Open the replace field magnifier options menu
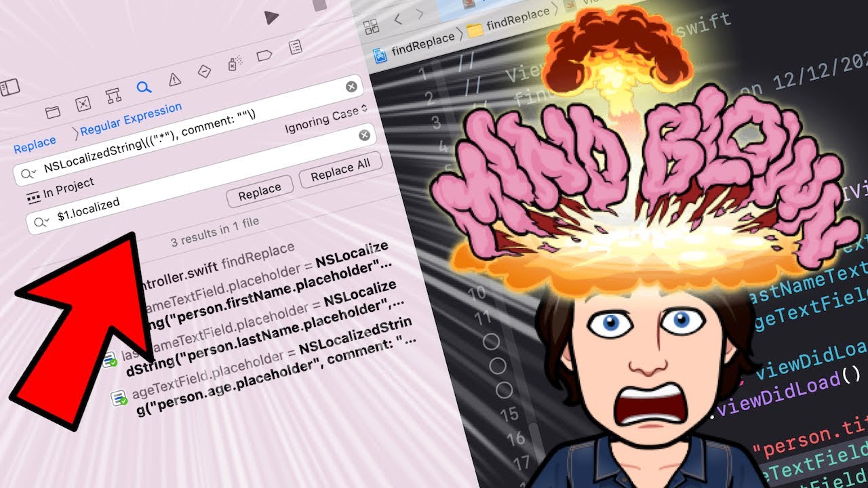 point(42,222)
